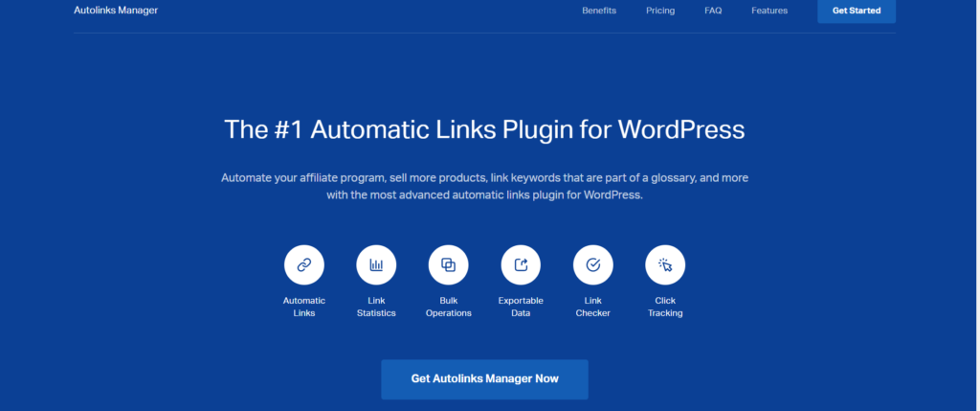Click the 'Automatic Links' label text
980x411 pixels.
pyautogui.click(x=303, y=307)
